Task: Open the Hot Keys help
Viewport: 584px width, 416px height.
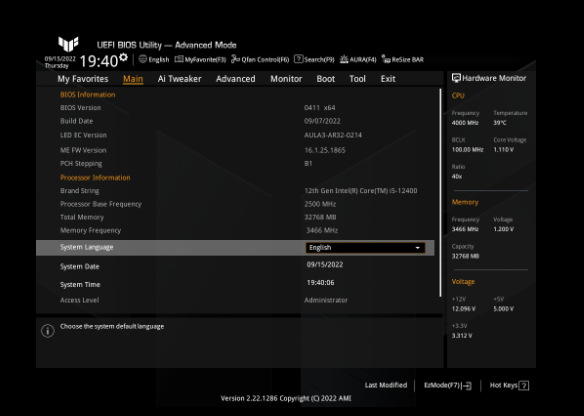Action: coord(509,385)
